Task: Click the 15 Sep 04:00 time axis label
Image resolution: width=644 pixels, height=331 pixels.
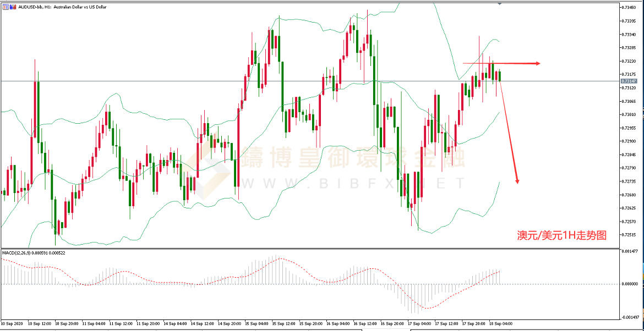Action: point(256,323)
